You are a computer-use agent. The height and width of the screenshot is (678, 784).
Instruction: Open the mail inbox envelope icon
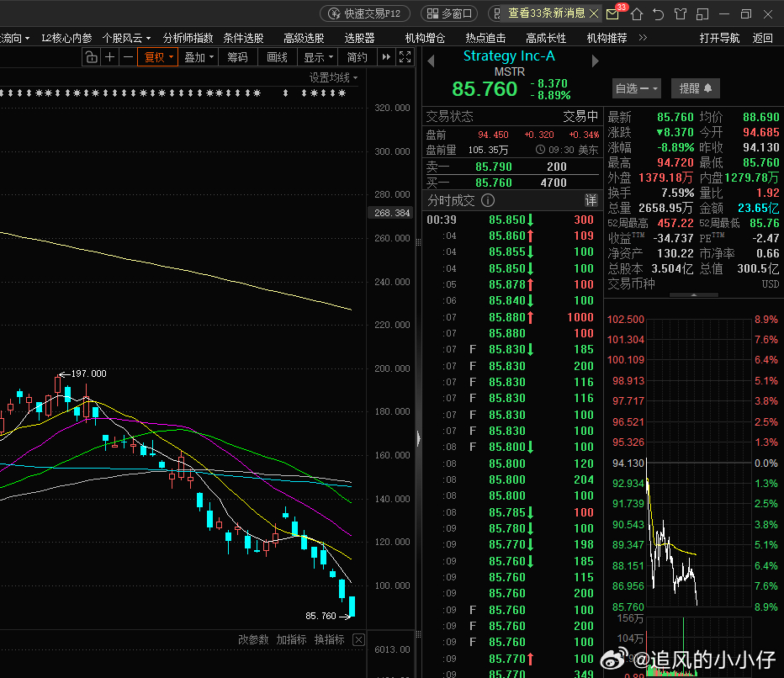612,14
